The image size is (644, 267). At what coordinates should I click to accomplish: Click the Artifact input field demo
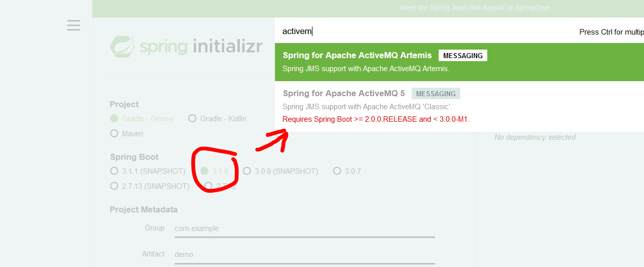304,254
